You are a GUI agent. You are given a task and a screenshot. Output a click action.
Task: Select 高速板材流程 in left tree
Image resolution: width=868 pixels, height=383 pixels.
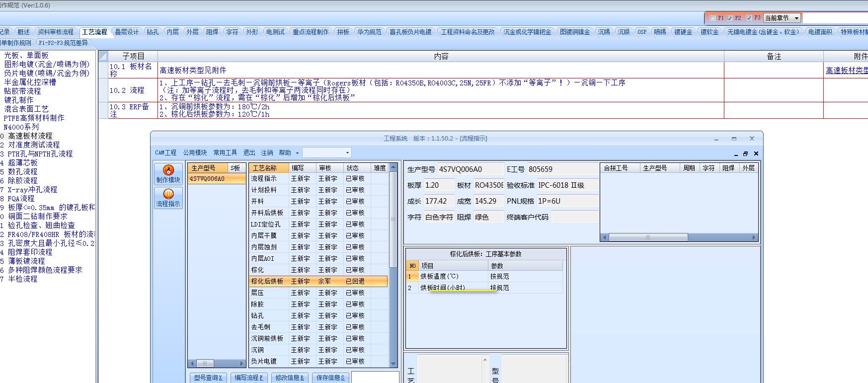coord(30,136)
